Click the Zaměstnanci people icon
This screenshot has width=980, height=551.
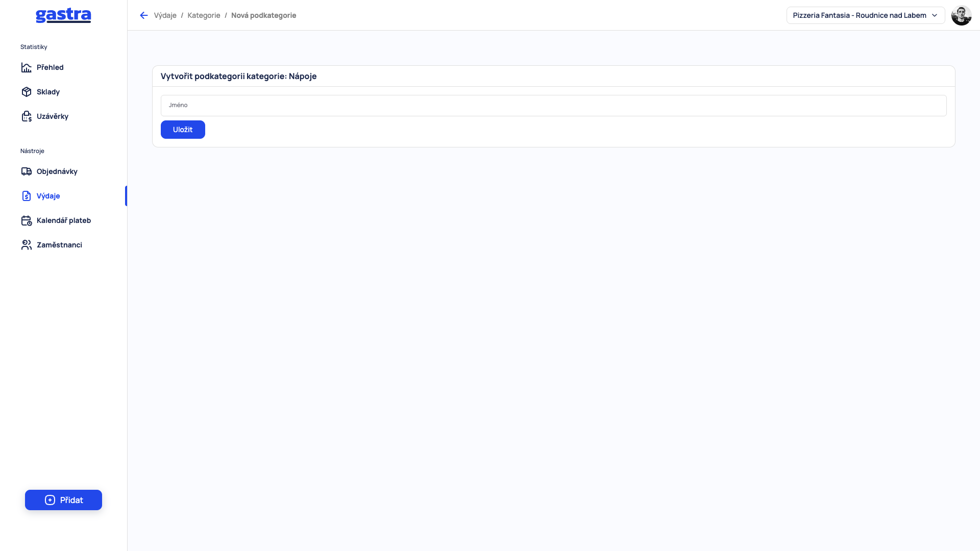click(27, 245)
